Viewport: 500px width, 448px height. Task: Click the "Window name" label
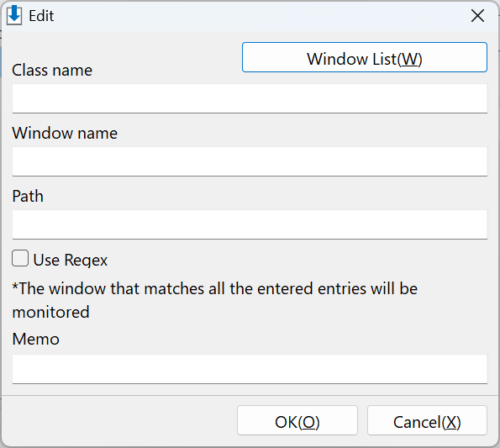[65, 133]
